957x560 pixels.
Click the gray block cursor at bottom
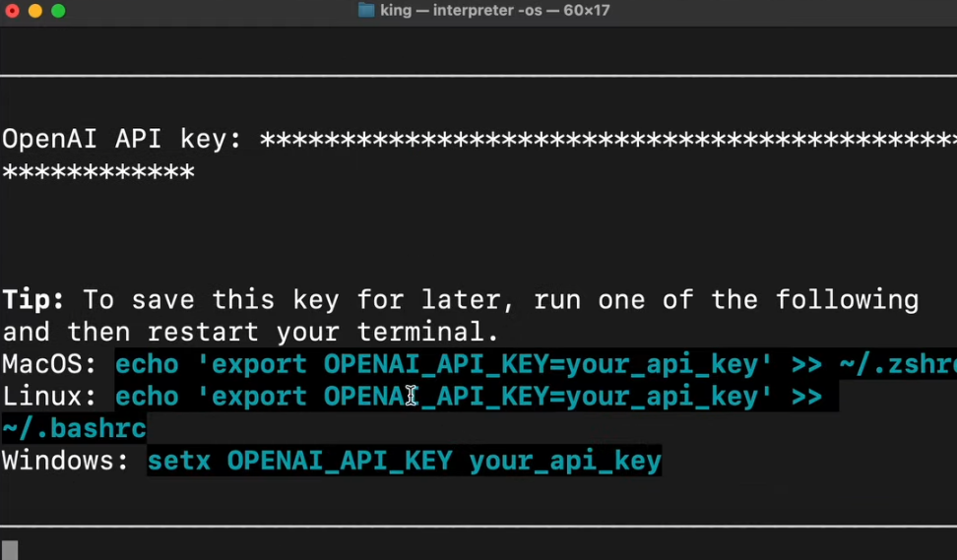tap(9, 549)
